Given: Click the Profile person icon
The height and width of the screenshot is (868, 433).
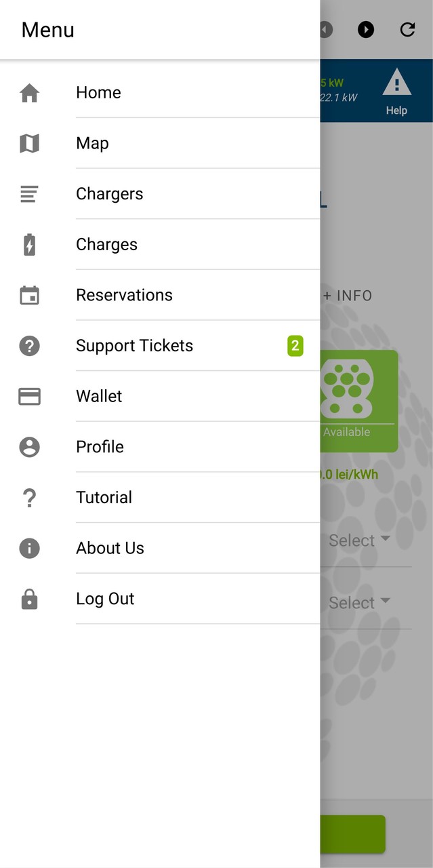Looking at the screenshot, I should 29,447.
